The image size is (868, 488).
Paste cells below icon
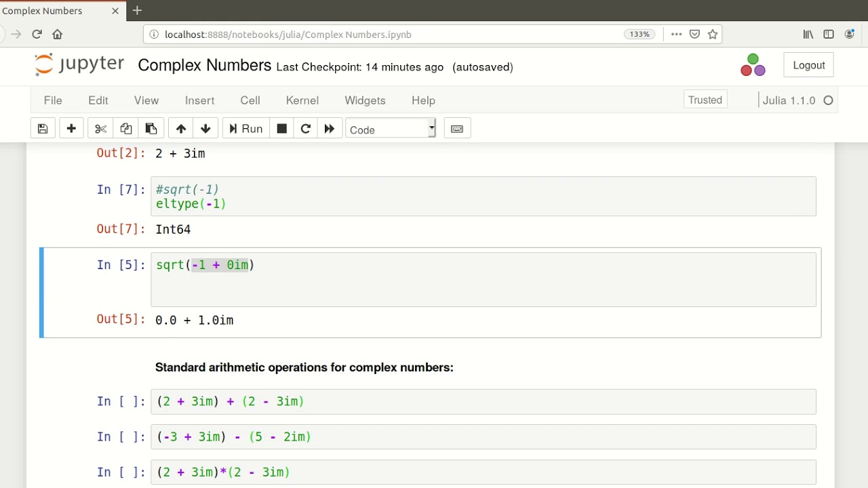tap(151, 129)
